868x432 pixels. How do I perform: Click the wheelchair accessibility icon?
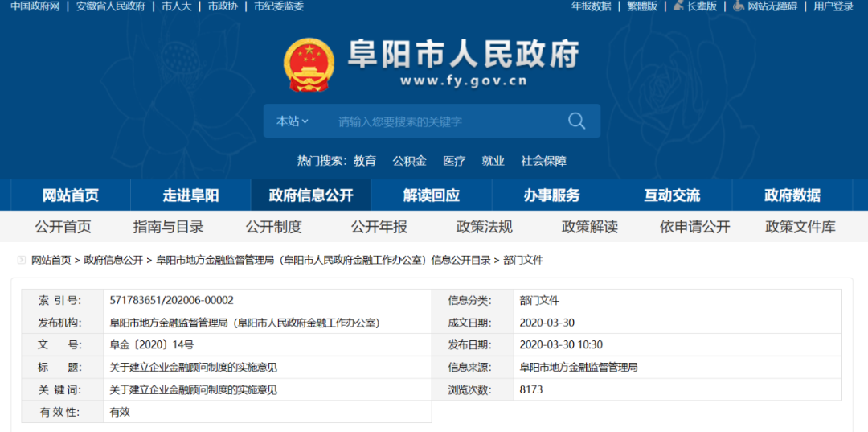point(739,6)
